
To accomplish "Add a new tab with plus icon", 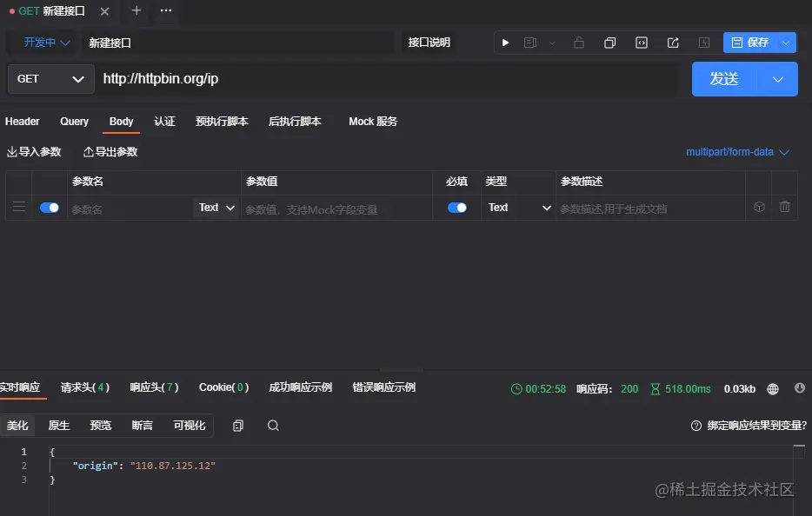I will (x=136, y=10).
